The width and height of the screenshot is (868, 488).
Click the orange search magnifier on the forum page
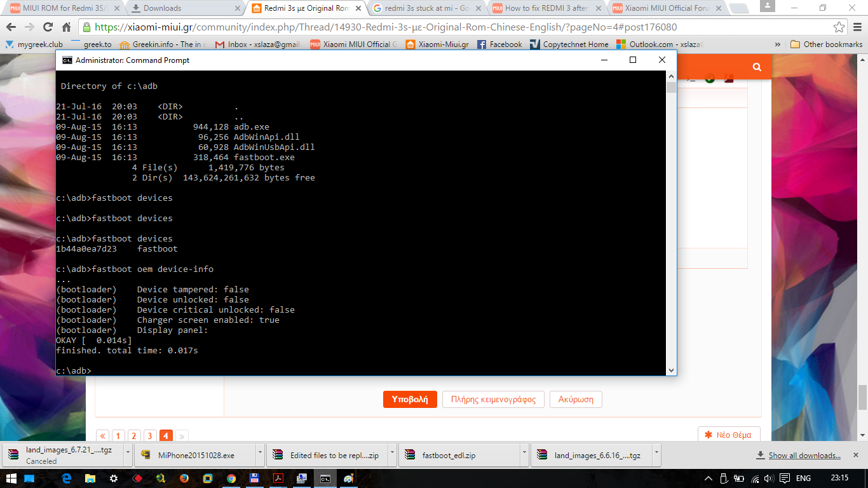(757, 67)
